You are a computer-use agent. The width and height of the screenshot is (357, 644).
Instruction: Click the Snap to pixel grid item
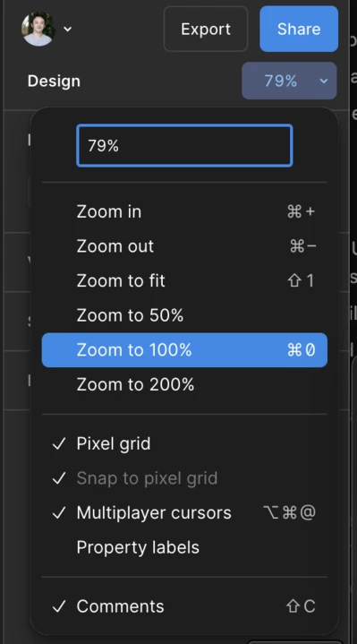tap(184, 478)
